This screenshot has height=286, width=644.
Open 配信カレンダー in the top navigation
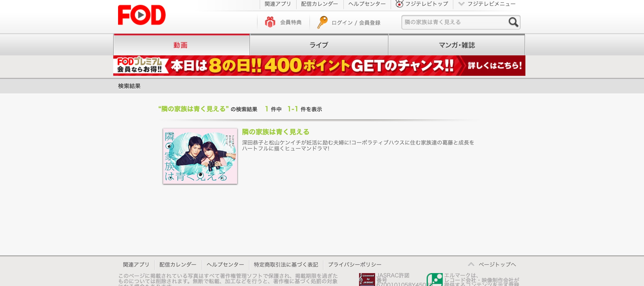(320, 4)
